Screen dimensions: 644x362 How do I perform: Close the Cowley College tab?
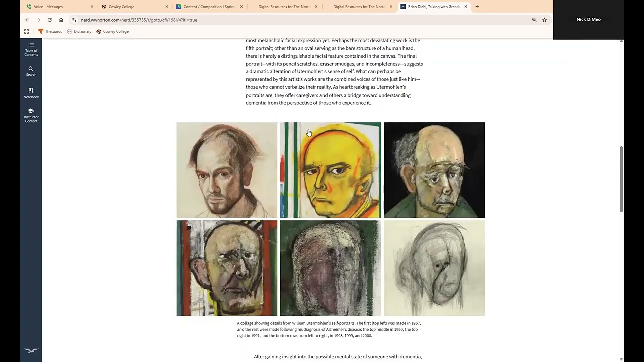point(167,7)
